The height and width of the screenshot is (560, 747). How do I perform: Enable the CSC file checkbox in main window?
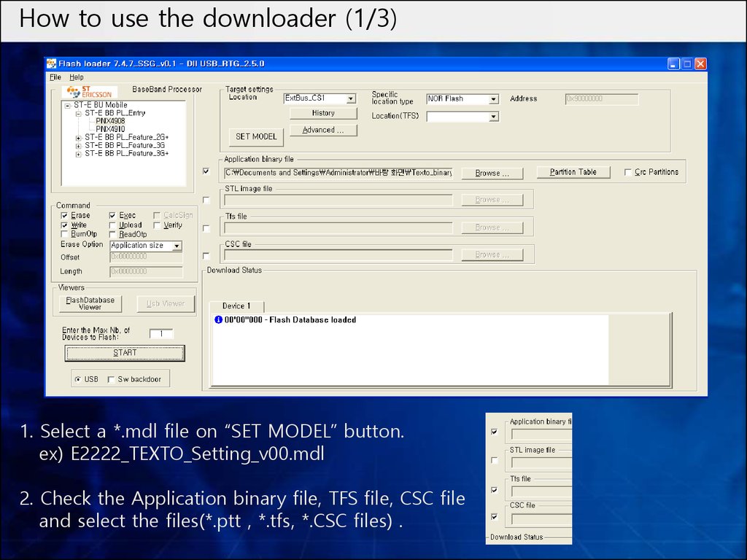tap(206, 256)
